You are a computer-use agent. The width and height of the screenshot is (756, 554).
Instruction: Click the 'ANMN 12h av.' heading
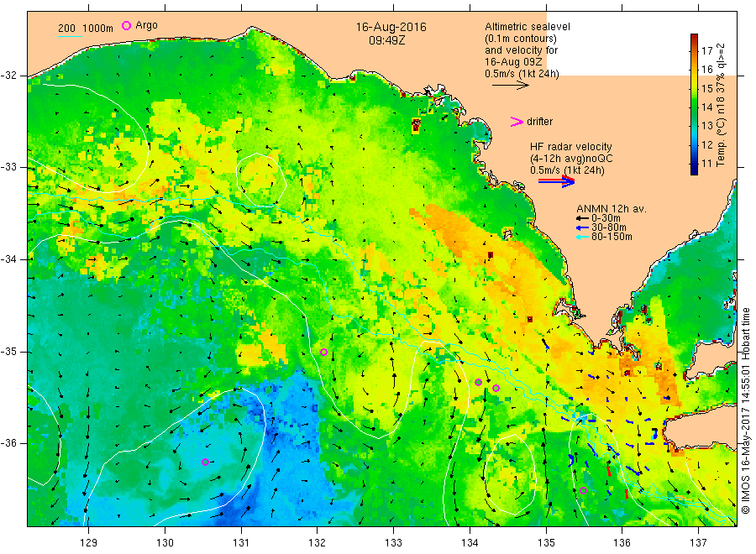click(x=612, y=209)
